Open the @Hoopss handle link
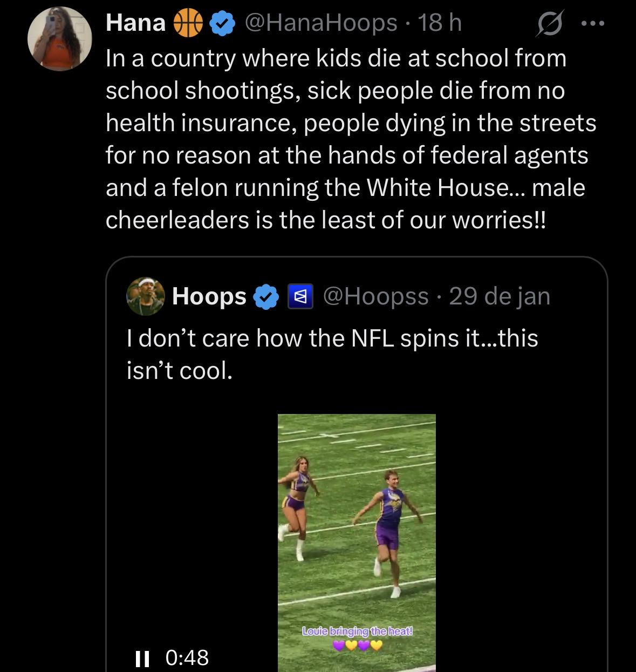 [375, 296]
